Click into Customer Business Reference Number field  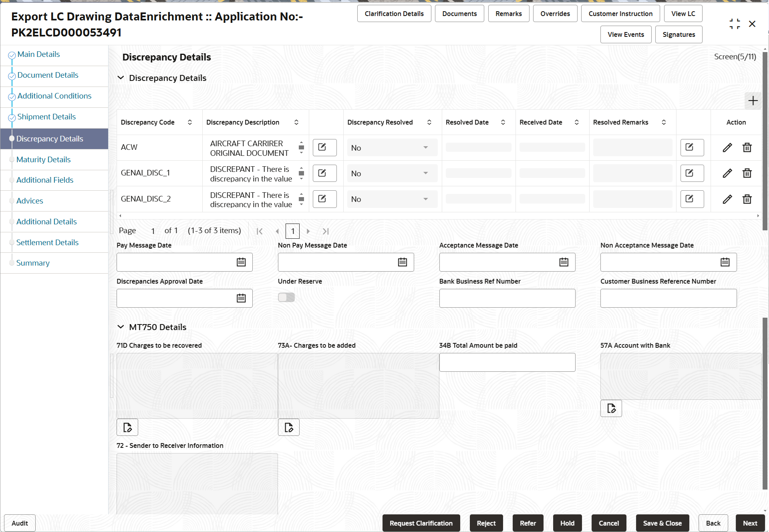[x=668, y=298]
